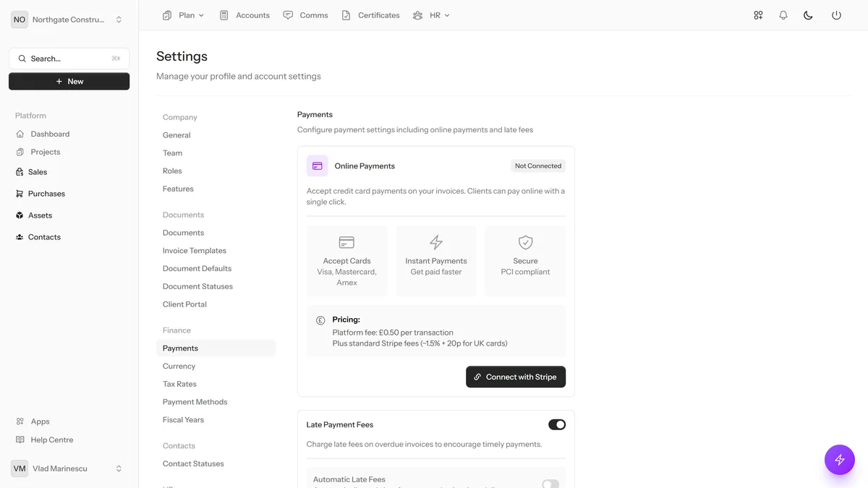Open Payment Methods settings
This screenshot has height=488, width=868.
(x=195, y=402)
